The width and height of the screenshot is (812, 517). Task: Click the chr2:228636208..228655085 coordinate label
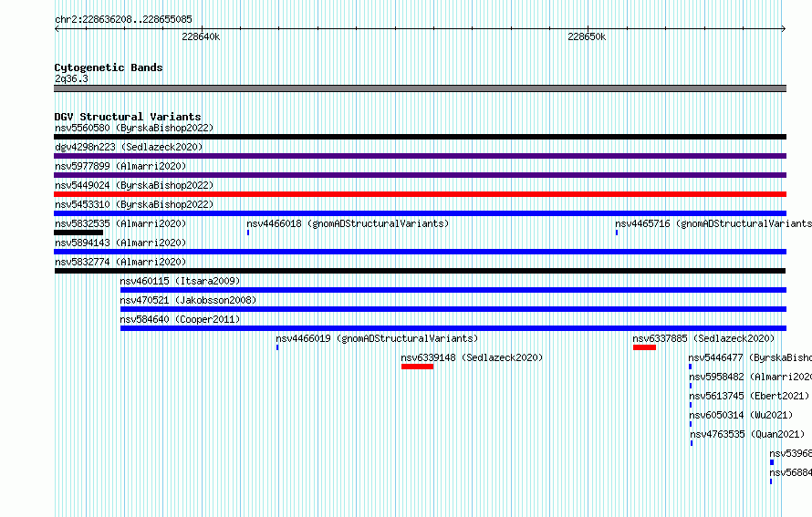tap(124, 19)
